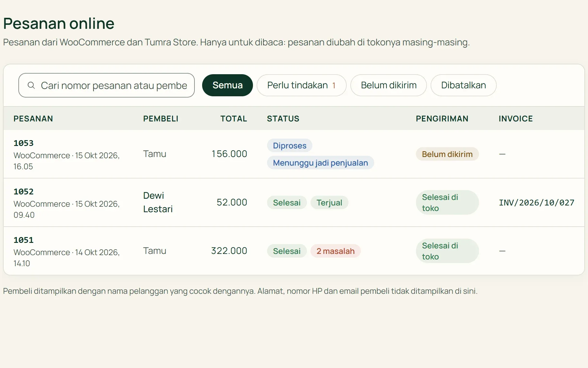The height and width of the screenshot is (368, 588).
Task: Click Menunggu jadi penjualan badge
Action: tap(320, 163)
